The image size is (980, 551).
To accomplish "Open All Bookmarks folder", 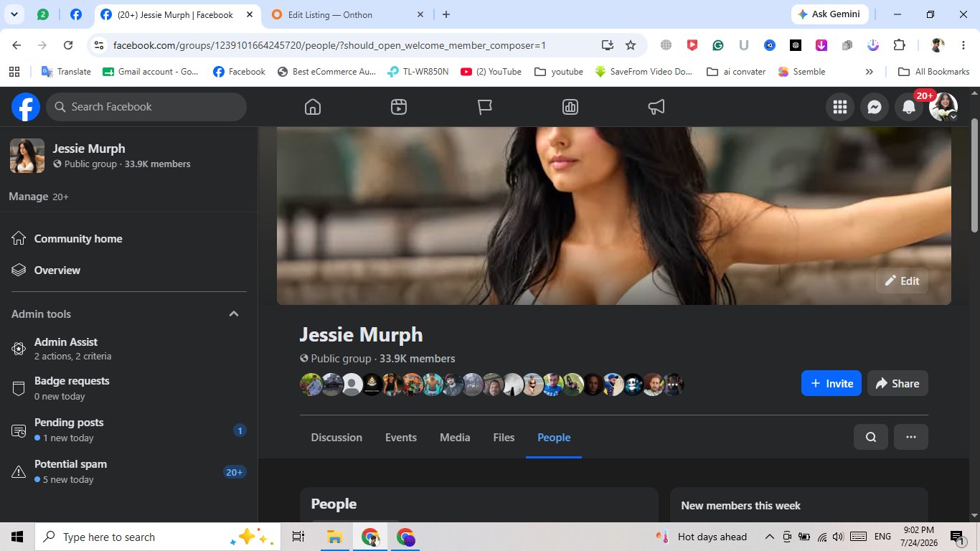I will (933, 72).
